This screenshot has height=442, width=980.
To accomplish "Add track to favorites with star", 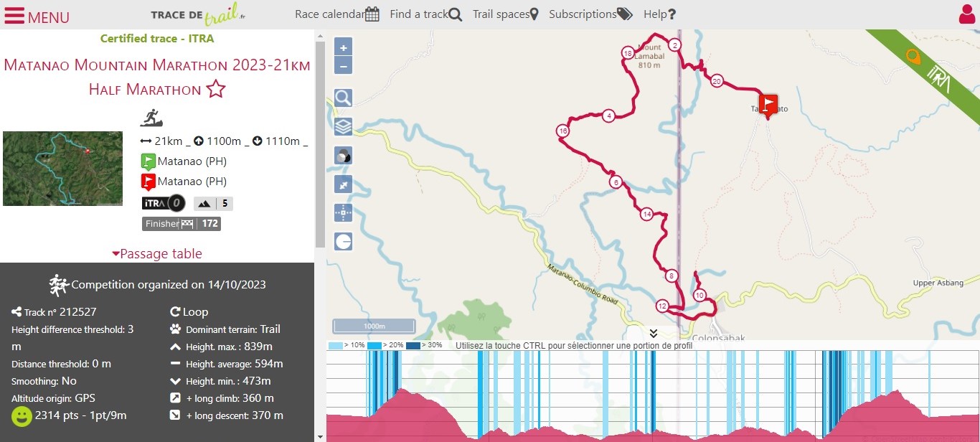I will pyautogui.click(x=216, y=90).
